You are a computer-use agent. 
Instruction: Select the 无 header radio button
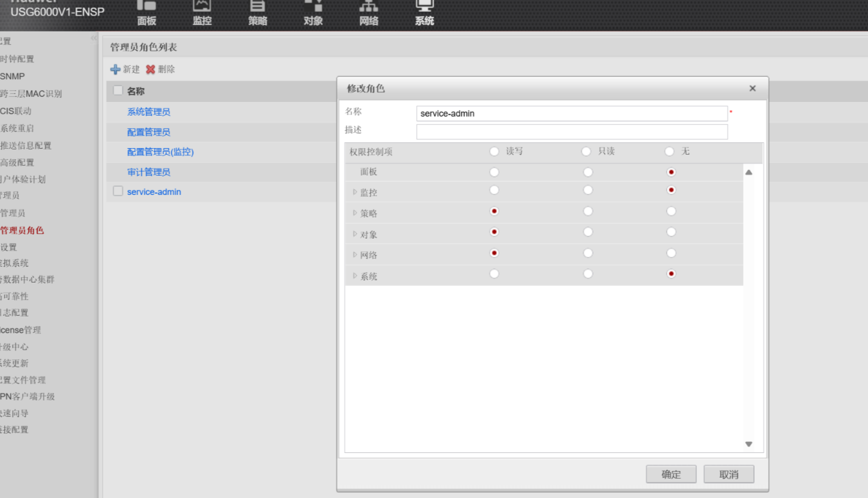[x=670, y=152]
